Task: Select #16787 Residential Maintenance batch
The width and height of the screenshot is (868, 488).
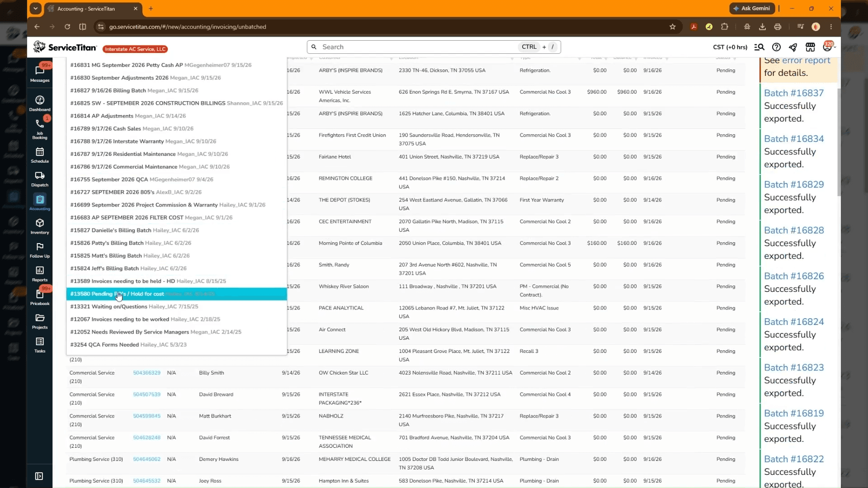Action: click(176, 154)
